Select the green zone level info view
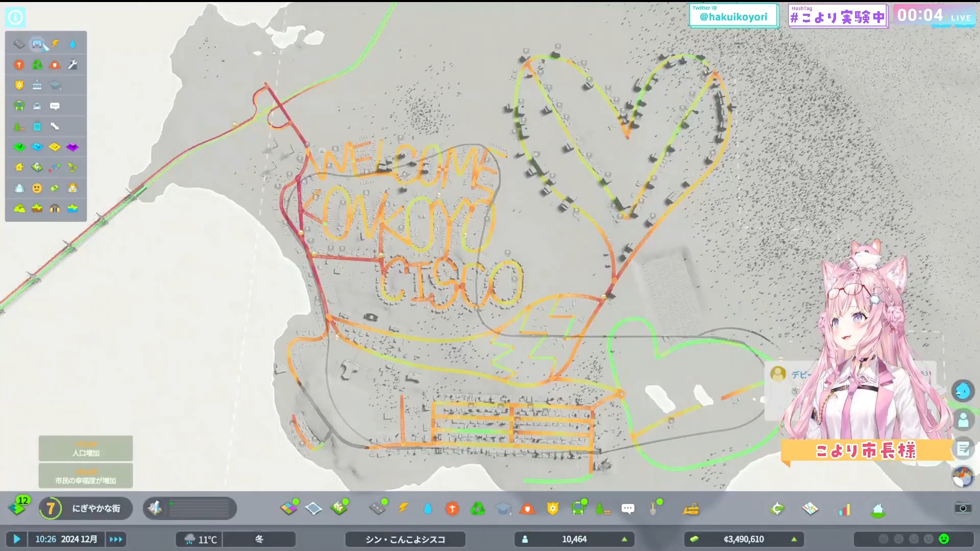This screenshot has width=980, height=551. click(19, 147)
